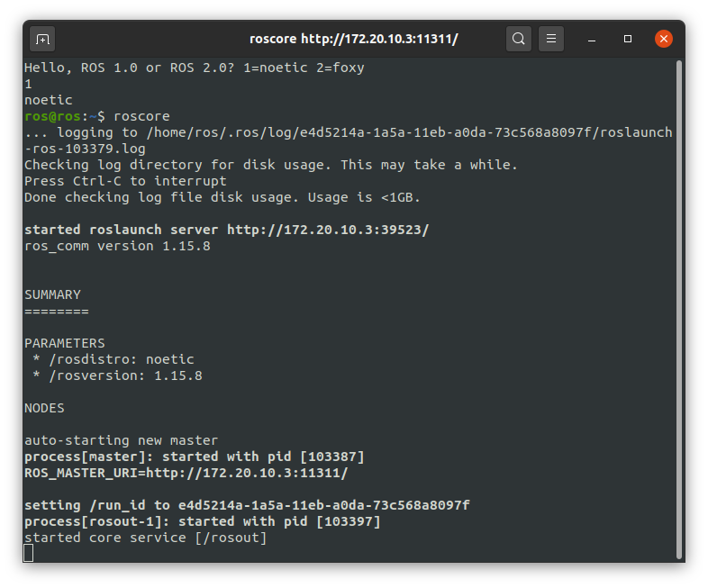The image size is (708, 588).
Task: Click the line 'Hello, ROS 1.0 or ROS 2.0?'
Action: coord(195,68)
